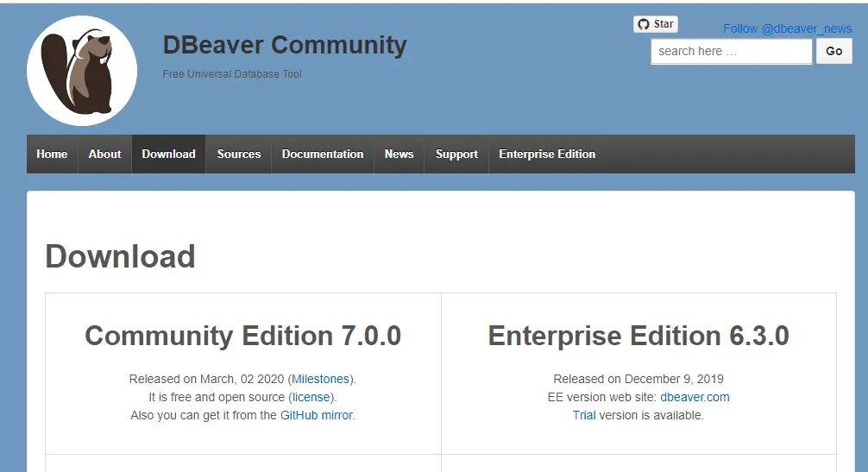
Task: Open the Follow @dbeaver_news link
Action: [787, 28]
